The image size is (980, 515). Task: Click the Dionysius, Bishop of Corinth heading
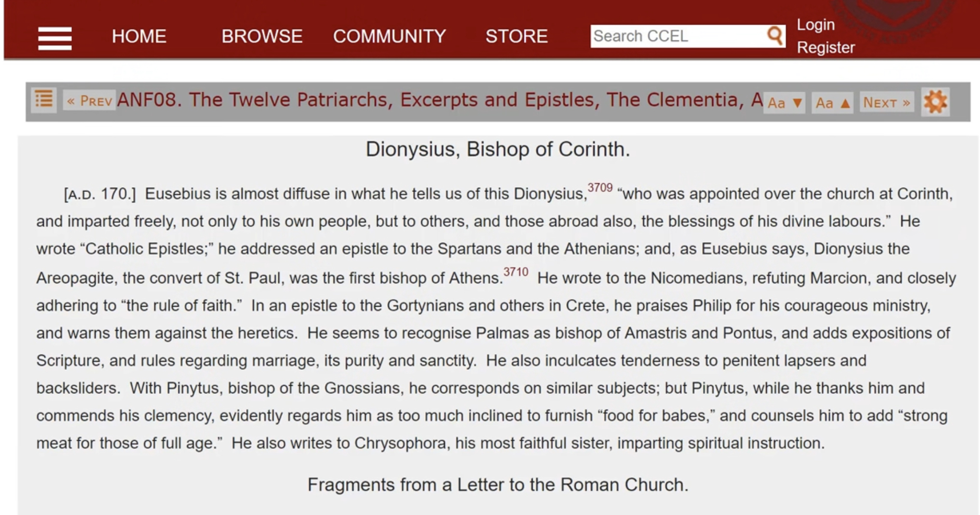[x=497, y=149]
